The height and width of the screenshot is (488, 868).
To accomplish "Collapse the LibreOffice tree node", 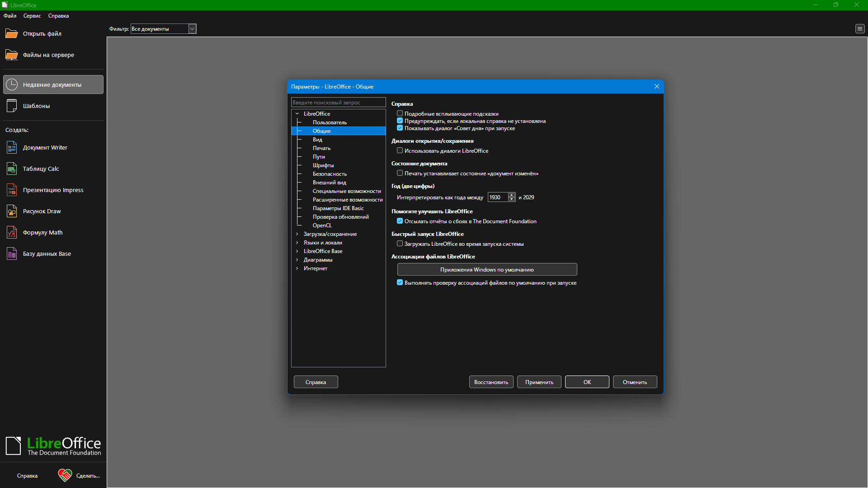I will click(297, 114).
